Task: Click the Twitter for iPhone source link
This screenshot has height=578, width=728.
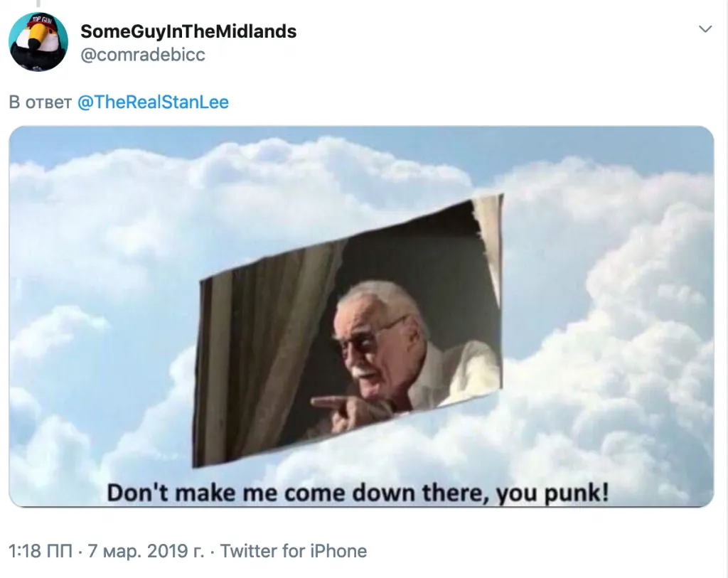Action: pos(294,551)
